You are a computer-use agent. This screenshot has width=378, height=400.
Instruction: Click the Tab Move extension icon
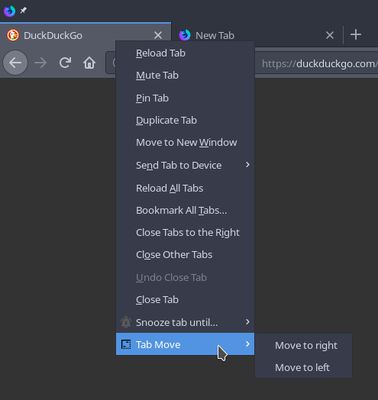tap(126, 344)
